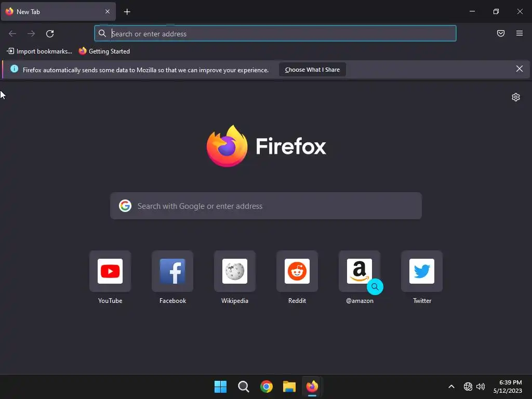
Task: Focus the address bar field
Action: pos(275,34)
